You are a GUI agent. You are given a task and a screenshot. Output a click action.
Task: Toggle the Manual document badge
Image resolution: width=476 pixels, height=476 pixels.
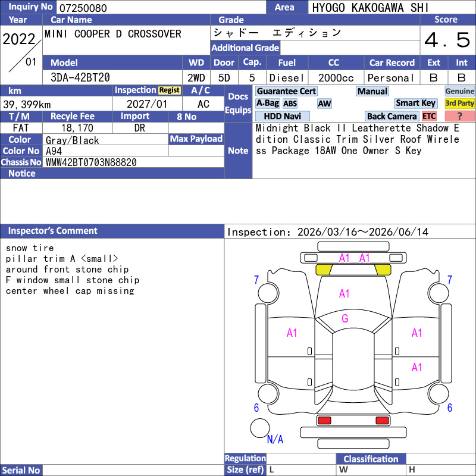tap(372, 91)
